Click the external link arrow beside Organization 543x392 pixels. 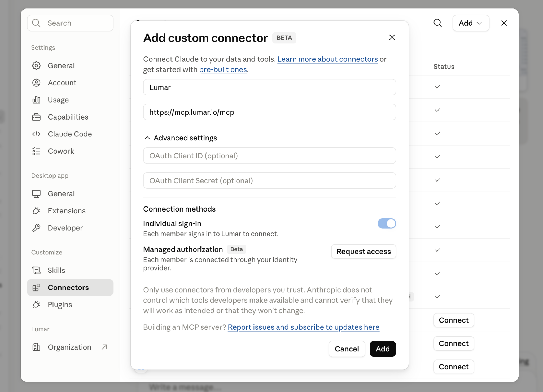pyautogui.click(x=104, y=347)
